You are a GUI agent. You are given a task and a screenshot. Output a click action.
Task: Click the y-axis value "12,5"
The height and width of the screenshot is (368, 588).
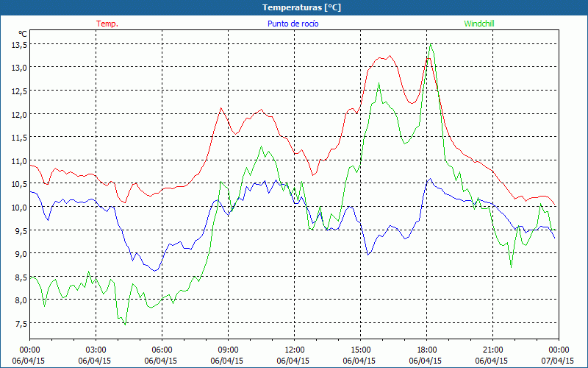19,91
